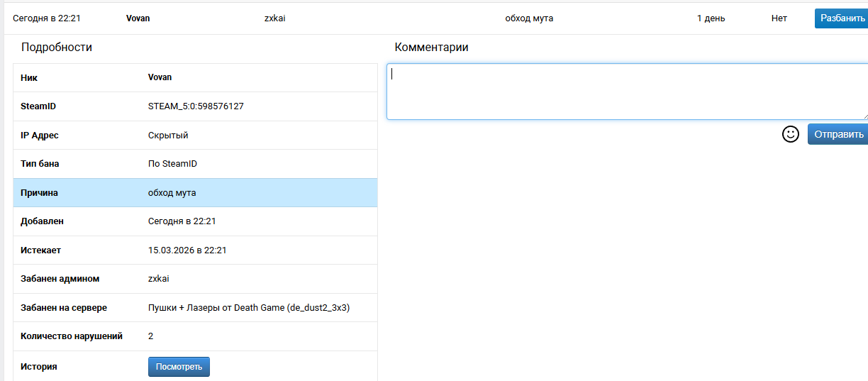Screen dimensions: 868x381
Task: Click the Истекает date 15.03.2026
Action: 187,250
